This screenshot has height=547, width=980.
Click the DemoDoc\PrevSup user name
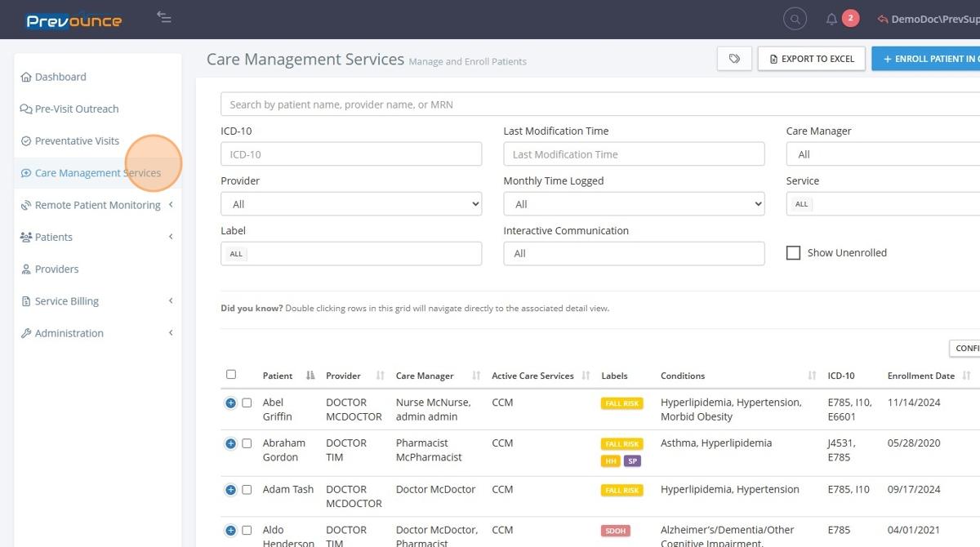pos(935,19)
